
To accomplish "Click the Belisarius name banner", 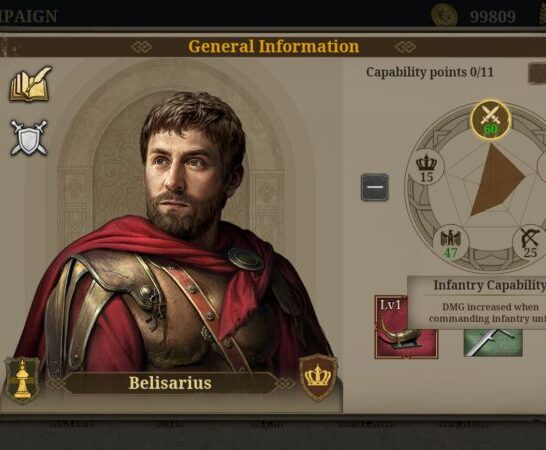I will coord(170,383).
